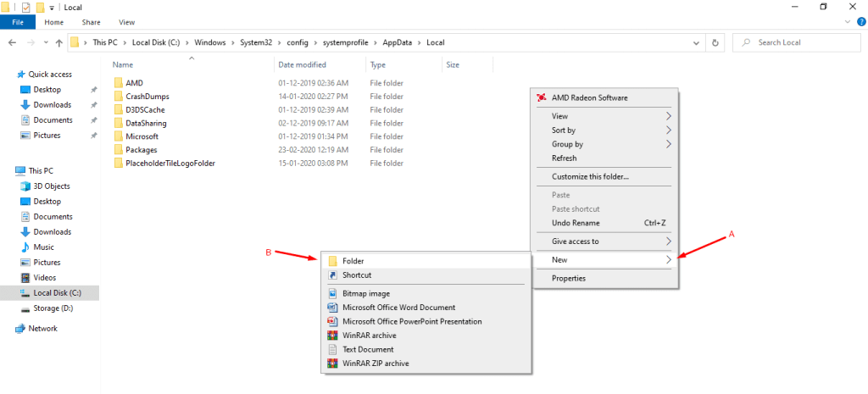The image size is (868, 394).
Task: Switch to the Home ribbon tab
Action: pyautogui.click(x=53, y=22)
